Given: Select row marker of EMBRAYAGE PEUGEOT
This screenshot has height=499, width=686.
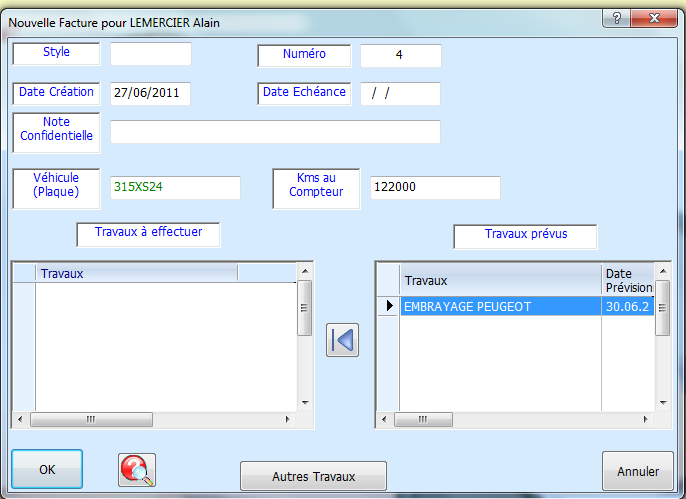Looking at the screenshot, I should click(388, 307).
